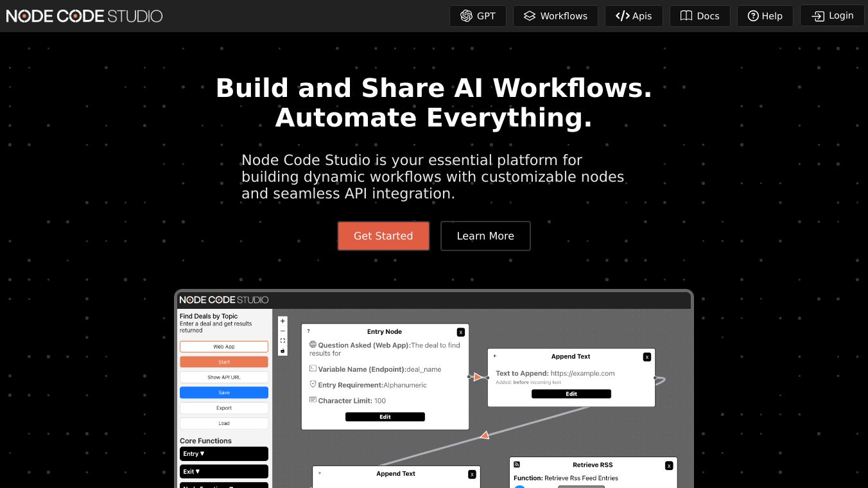Click the 'Retrieve RSS' node title

[593, 465]
